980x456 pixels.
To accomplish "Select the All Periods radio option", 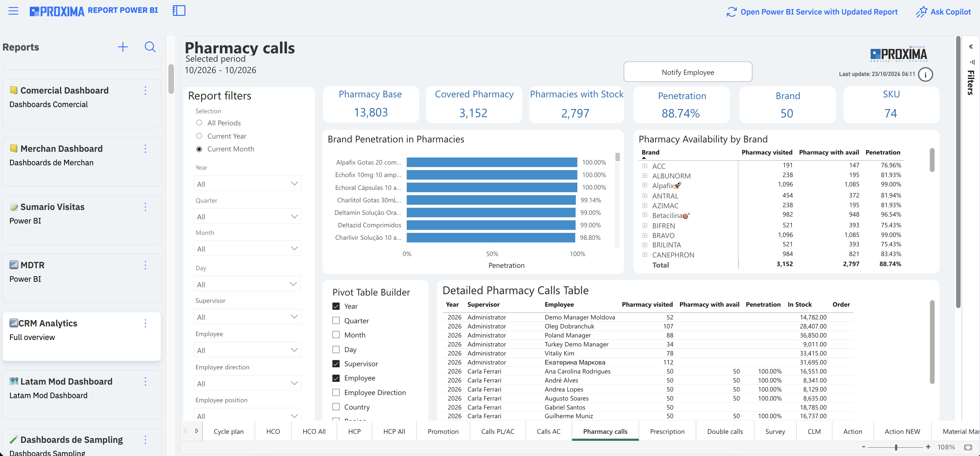I will coord(199,122).
